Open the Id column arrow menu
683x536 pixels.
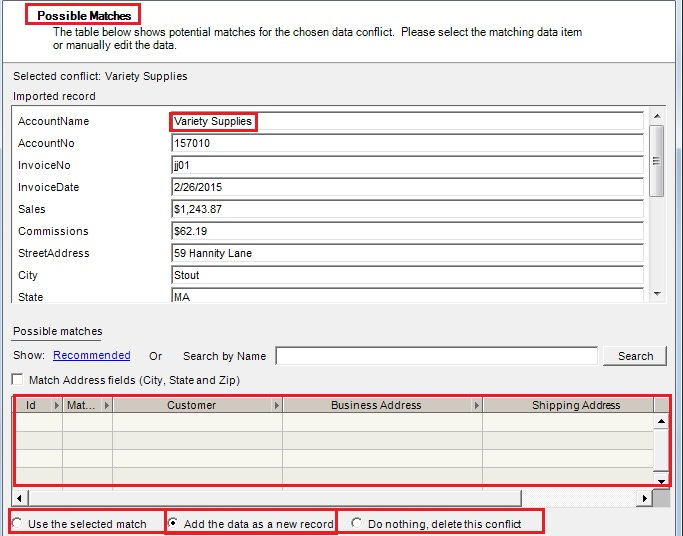click(57, 405)
